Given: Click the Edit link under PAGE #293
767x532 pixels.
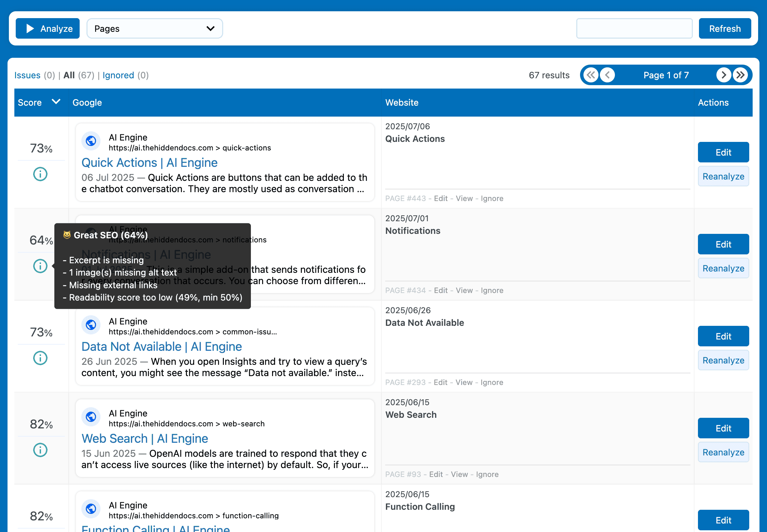Looking at the screenshot, I should pyautogui.click(x=441, y=382).
